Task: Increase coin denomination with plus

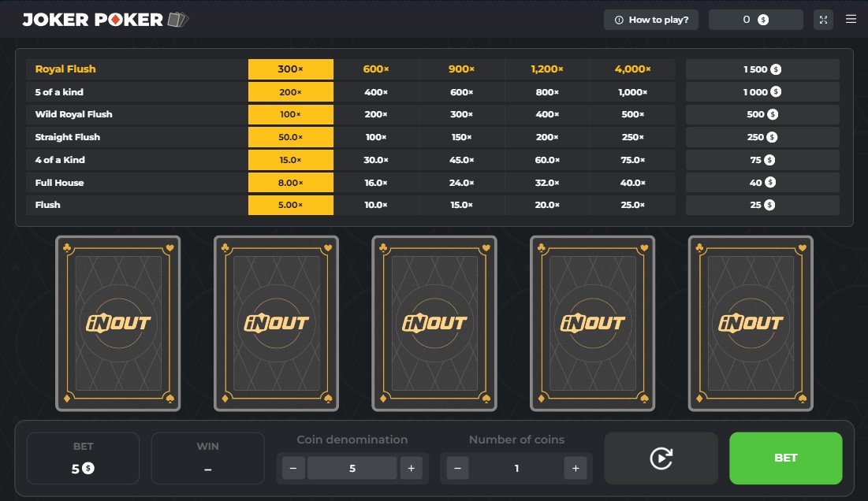Action: tap(411, 468)
